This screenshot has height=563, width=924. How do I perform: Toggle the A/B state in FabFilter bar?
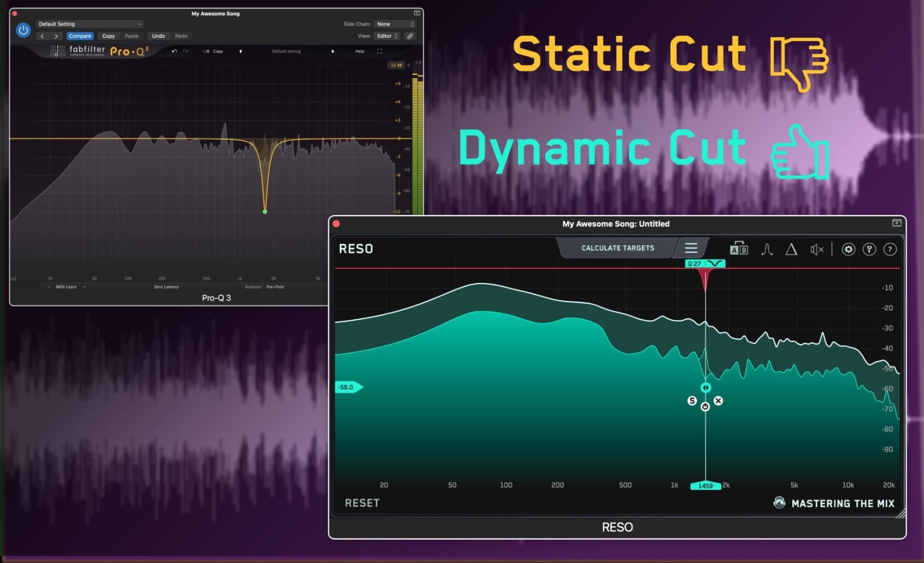[206, 51]
